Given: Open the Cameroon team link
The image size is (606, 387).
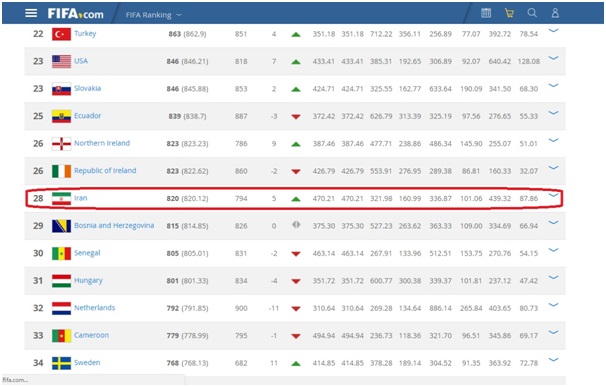Looking at the screenshot, I should tap(92, 336).
